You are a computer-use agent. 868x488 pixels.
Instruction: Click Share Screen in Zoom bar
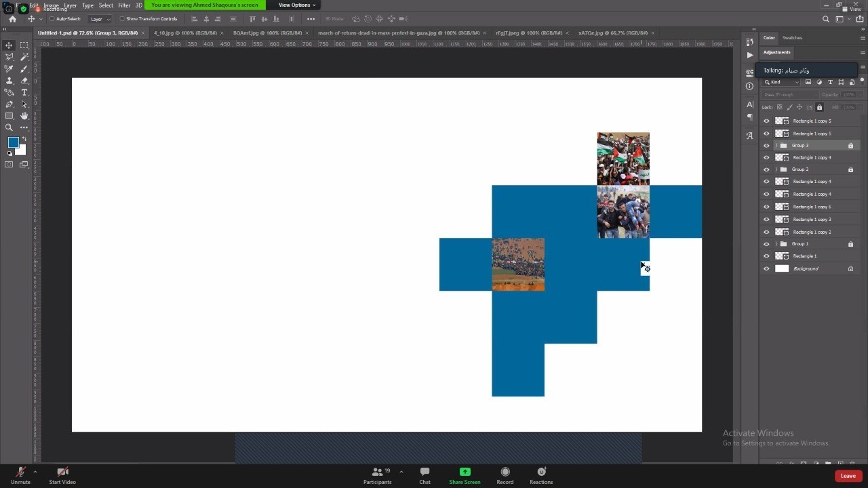point(465,476)
